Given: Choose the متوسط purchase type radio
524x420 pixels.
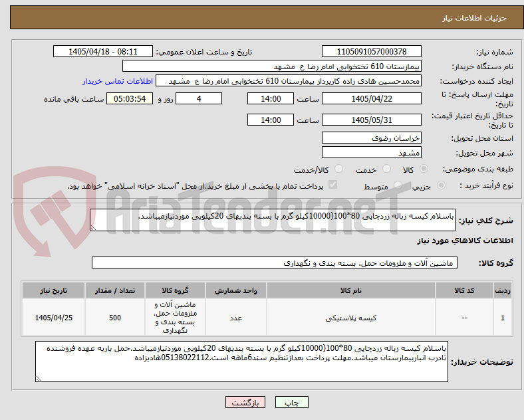Looking at the screenshot, I should pyautogui.click(x=398, y=185).
